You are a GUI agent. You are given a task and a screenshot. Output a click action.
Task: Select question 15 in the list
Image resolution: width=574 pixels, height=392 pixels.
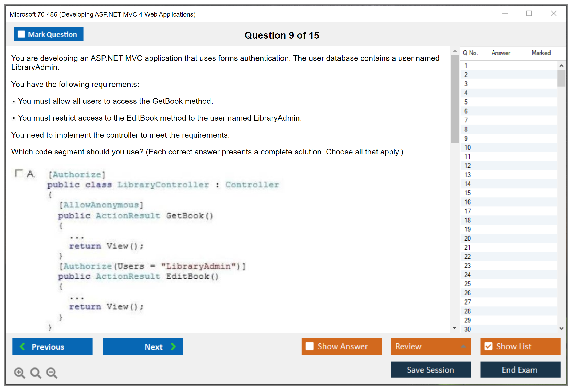467,193
